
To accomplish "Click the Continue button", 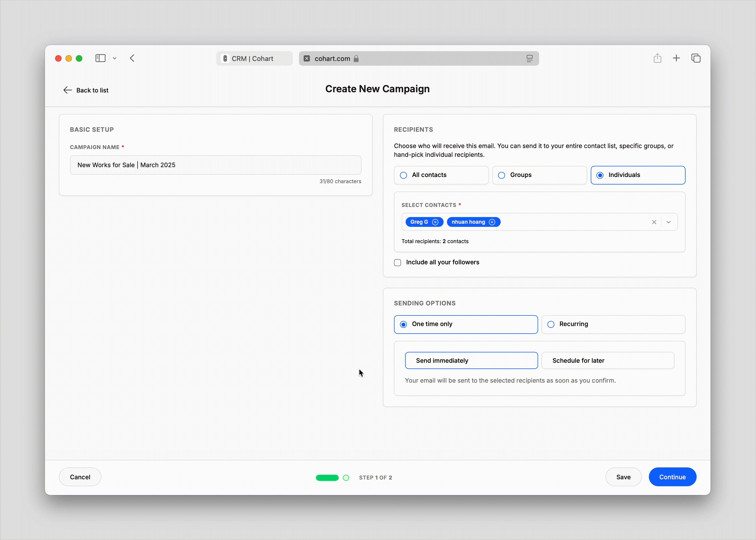I will (672, 477).
